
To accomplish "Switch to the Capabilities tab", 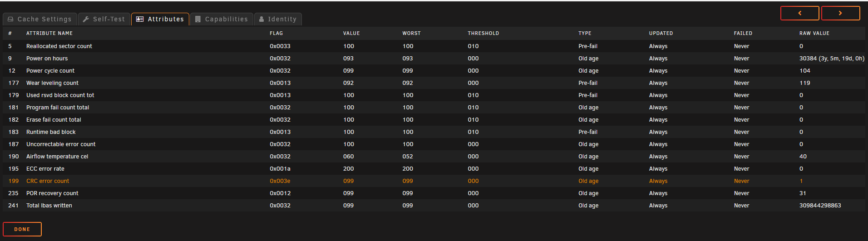I will coord(222,19).
